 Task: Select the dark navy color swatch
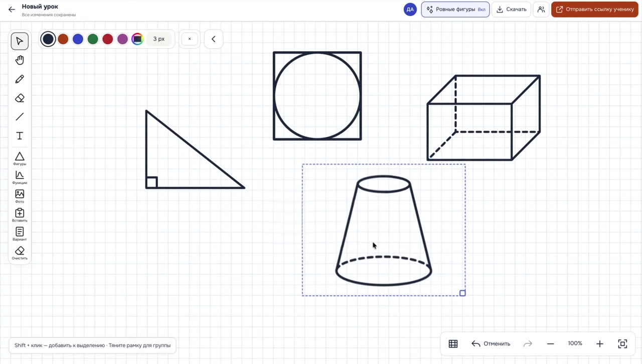click(48, 39)
